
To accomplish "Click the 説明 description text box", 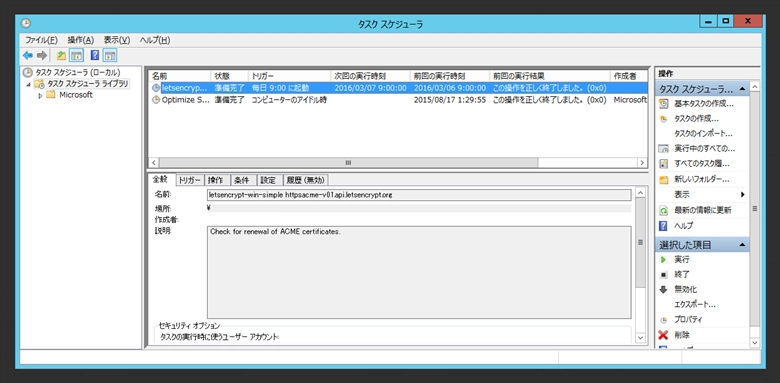I will [x=419, y=273].
